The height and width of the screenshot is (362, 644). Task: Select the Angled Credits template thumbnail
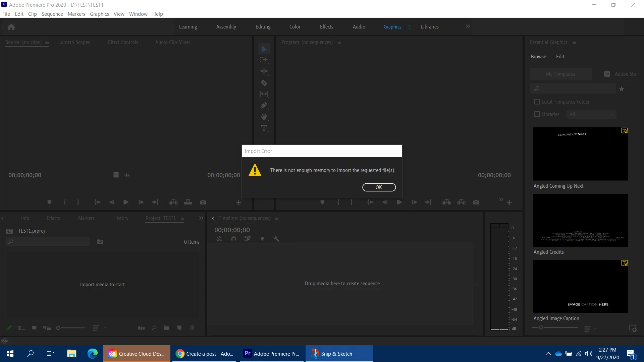(580, 220)
